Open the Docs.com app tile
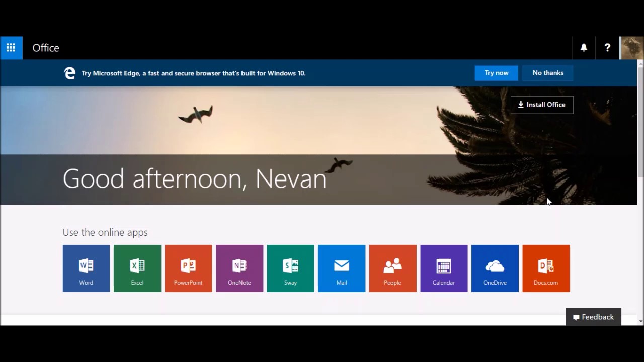This screenshot has width=644, height=362. click(x=546, y=268)
